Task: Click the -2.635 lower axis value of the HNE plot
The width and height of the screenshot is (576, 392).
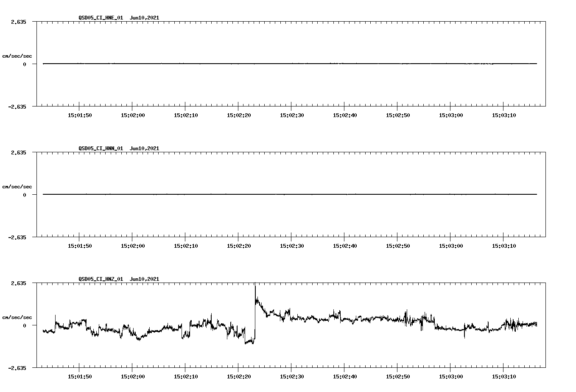Action: [x=17, y=107]
